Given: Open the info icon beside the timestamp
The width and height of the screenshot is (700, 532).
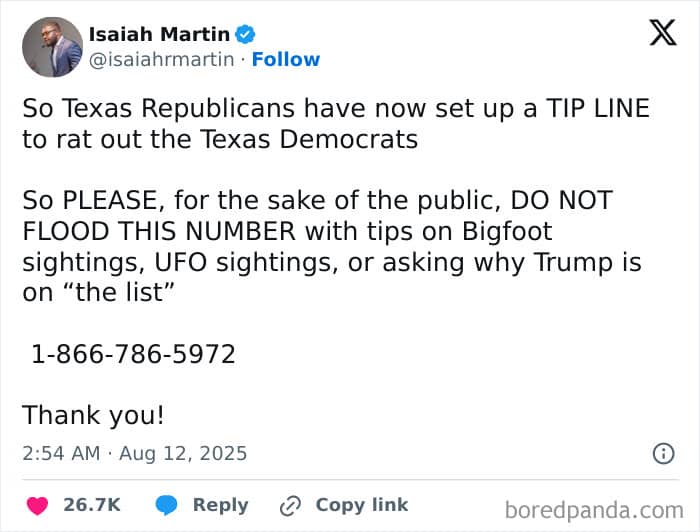Looking at the screenshot, I should [x=663, y=453].
